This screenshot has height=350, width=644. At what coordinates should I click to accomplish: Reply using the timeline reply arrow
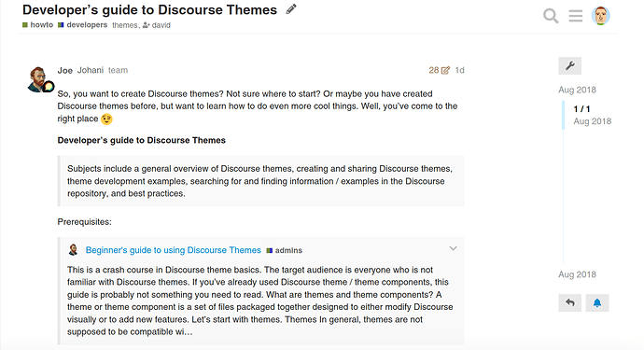click(x=569, y=302)
